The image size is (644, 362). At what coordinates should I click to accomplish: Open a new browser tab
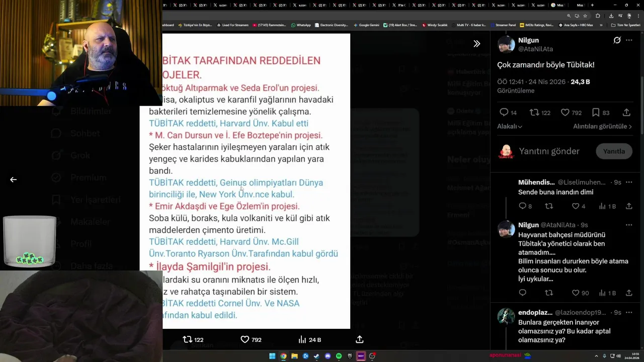pyautogui.click(x=592, y=5)
